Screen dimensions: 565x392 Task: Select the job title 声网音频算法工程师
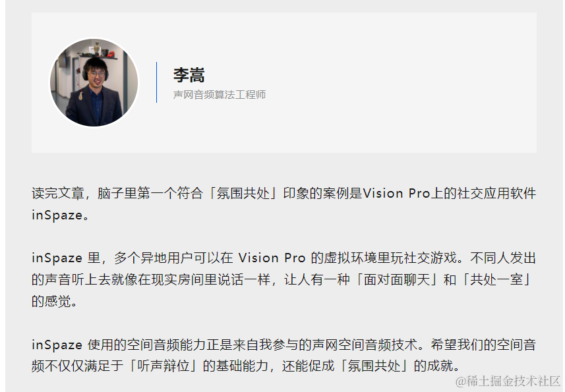tap(220, 95)
